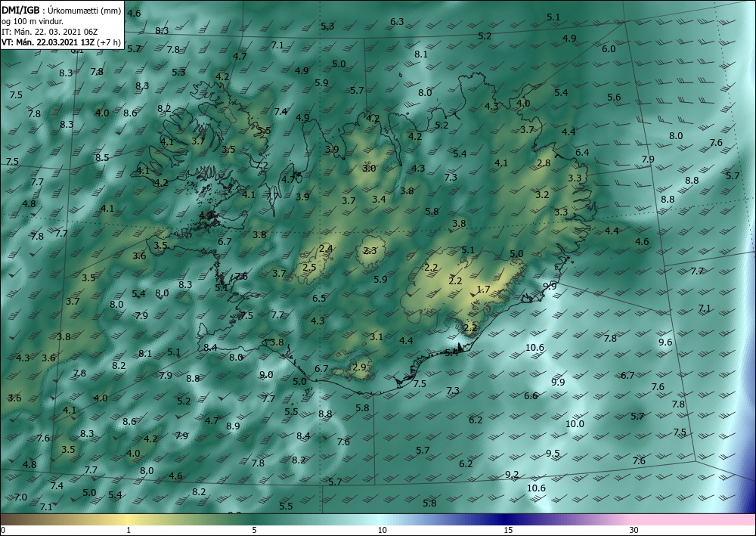Click the 3.1 value label
The width and height of the screenshot is (756, 536).
coord(376,336)
